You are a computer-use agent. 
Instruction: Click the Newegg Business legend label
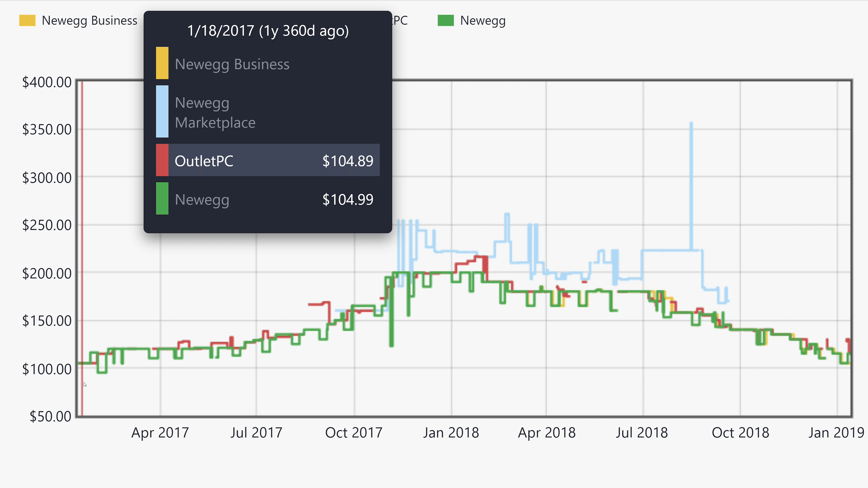pyautogui.click(x=90, y=21)
